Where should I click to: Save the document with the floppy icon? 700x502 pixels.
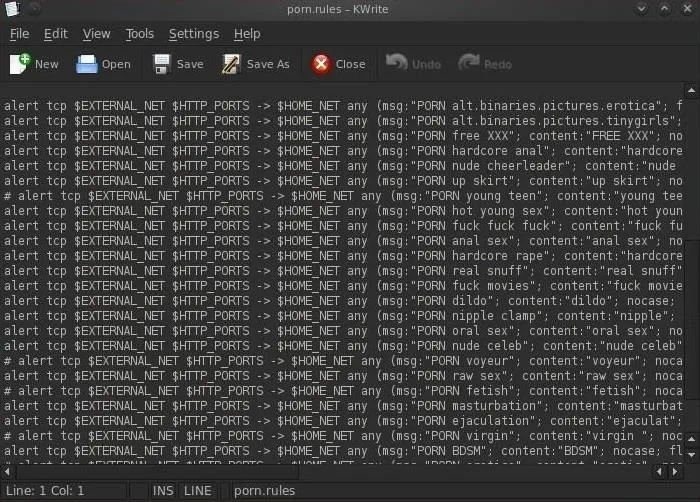[x=162, y=64]
